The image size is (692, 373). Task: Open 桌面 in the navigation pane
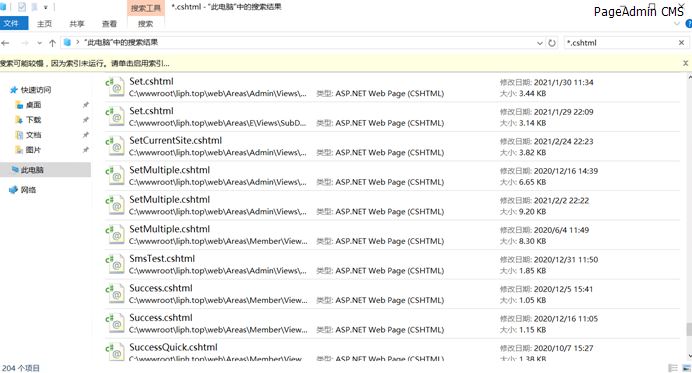33,105
